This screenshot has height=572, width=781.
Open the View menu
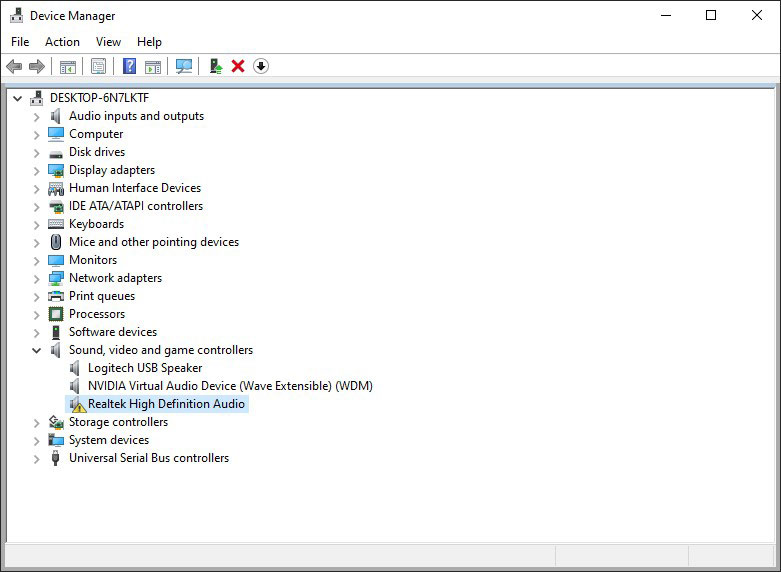pyautogui.click(x=108, y=42)
